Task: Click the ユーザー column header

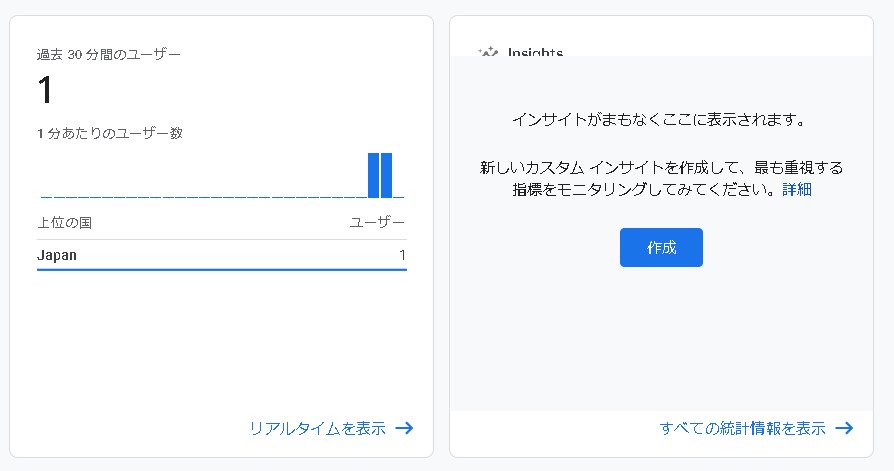Action: tap(377, 222)
